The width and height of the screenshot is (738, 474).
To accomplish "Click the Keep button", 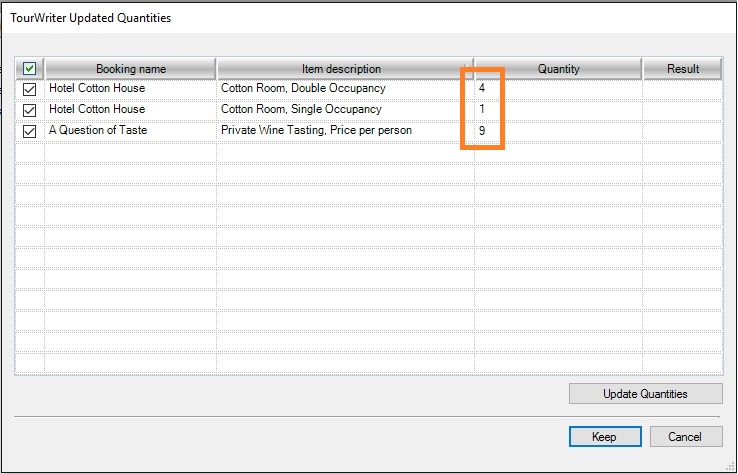I will 604,437.
